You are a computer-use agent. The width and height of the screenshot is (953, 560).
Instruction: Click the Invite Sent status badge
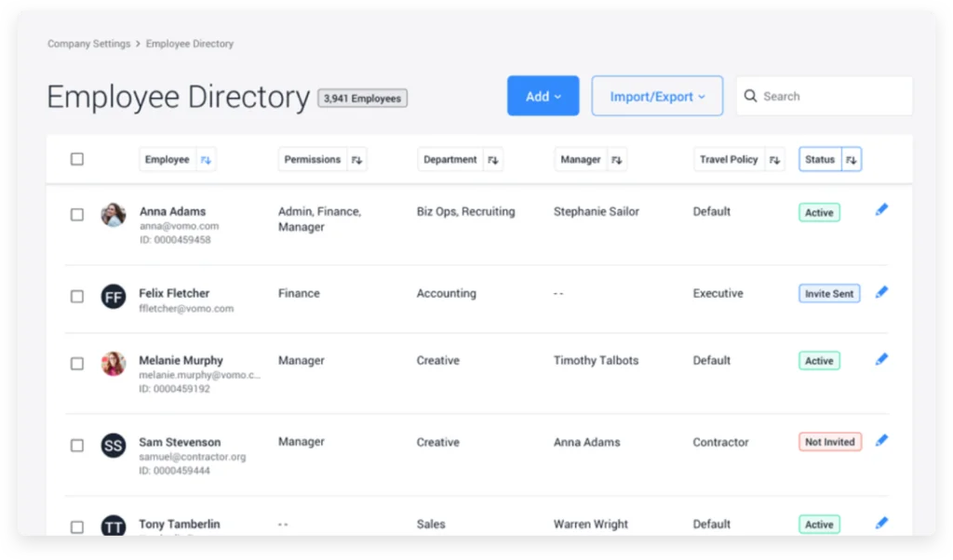[829, 293]
